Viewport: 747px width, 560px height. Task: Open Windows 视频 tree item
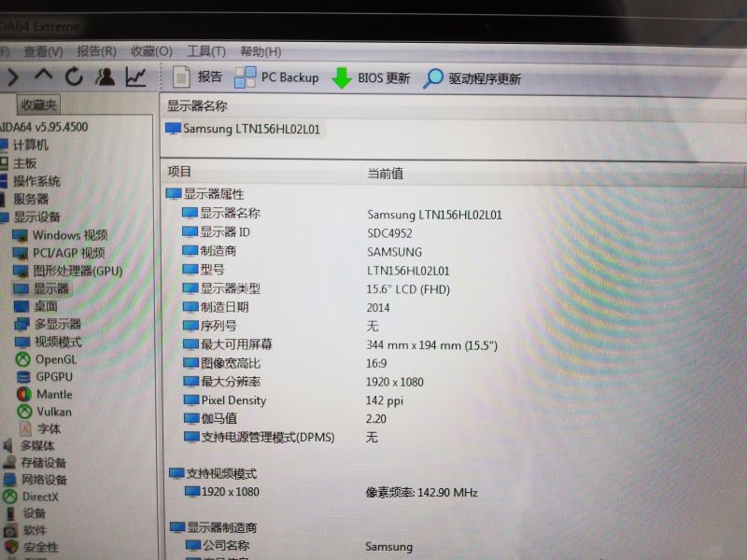click(x=60, y=235)
